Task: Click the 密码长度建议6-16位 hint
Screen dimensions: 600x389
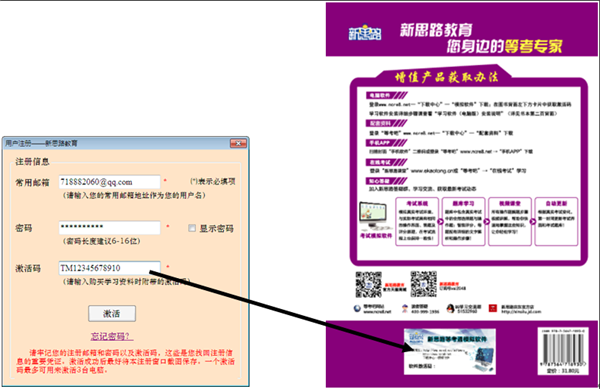Action: [x=101, y=241]
